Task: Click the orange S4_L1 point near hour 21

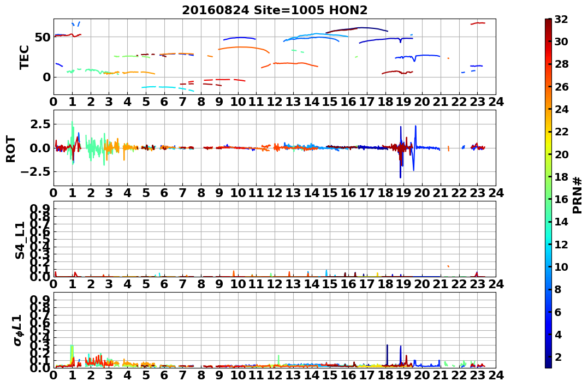Action: 448,266
